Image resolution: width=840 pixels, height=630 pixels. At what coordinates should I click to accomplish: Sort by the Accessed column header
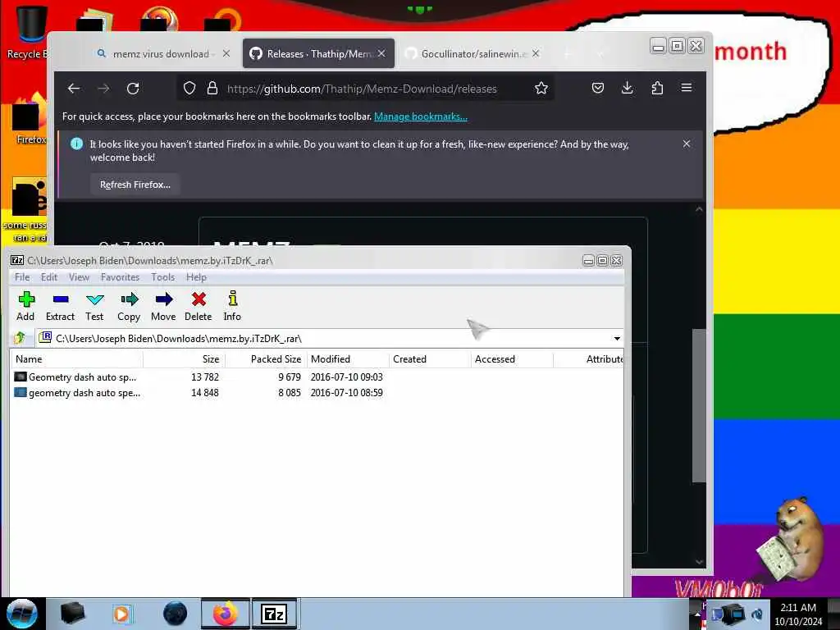[512, 359]
